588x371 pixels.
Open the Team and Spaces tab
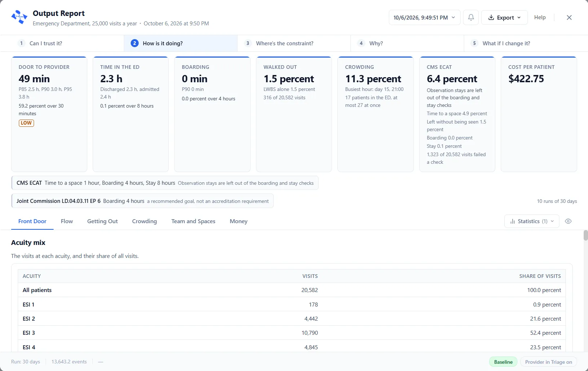click(193, 221)
